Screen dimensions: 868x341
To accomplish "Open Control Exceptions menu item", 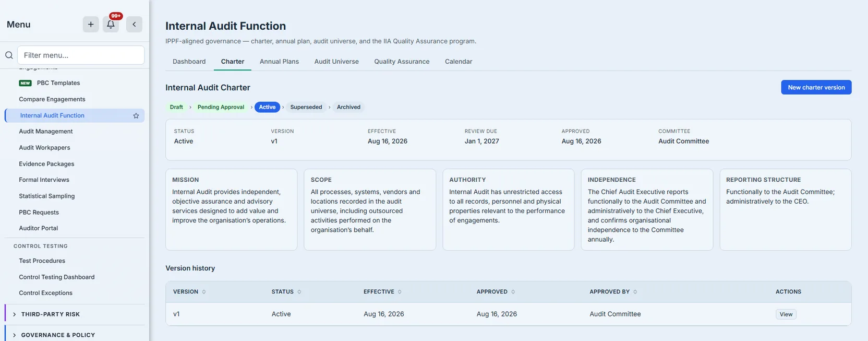I will click(x=45, y=293).
